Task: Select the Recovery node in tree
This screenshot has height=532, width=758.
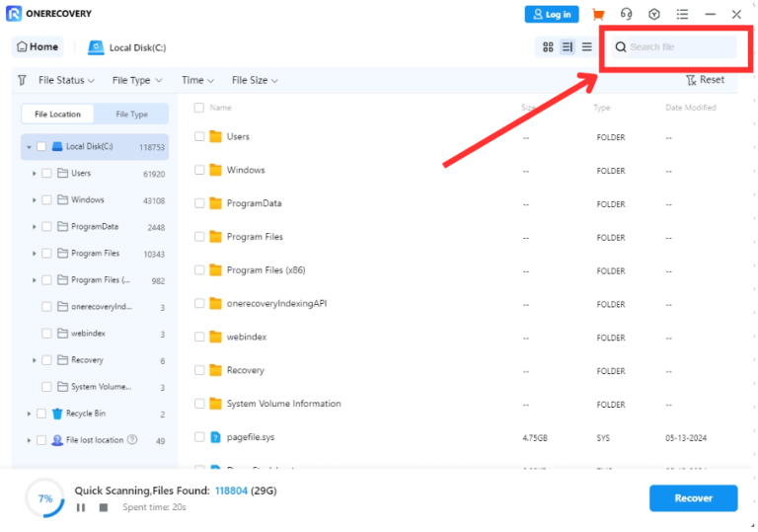Action: pyautogui.click(x=87, y=360)
